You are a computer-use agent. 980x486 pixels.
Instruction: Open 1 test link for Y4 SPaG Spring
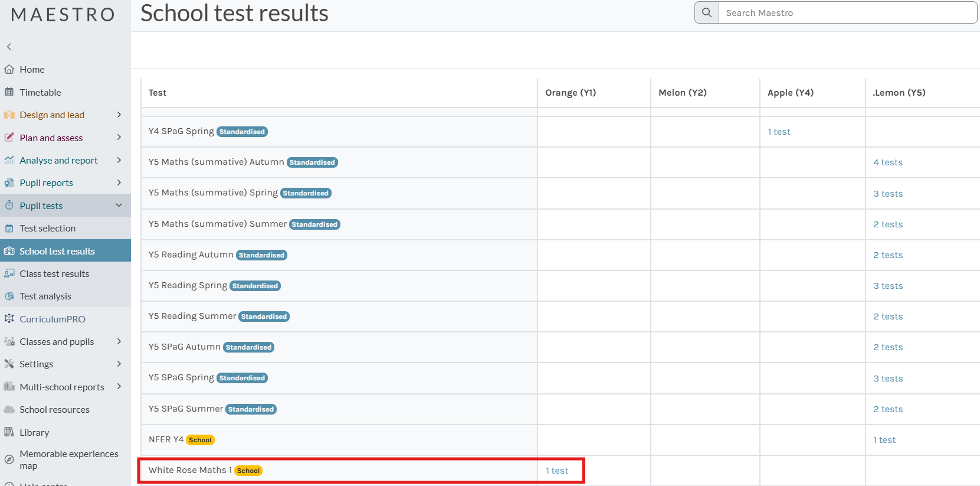(779, 132)
